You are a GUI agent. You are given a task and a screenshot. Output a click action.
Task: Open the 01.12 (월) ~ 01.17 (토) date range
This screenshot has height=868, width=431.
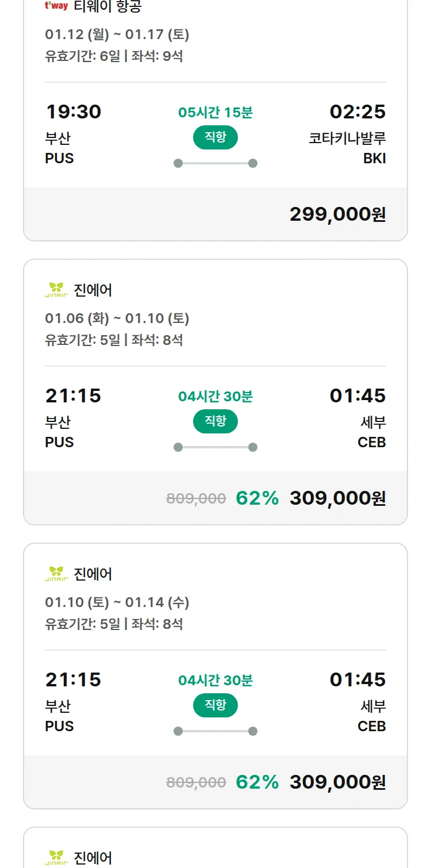tap(117, 34)
